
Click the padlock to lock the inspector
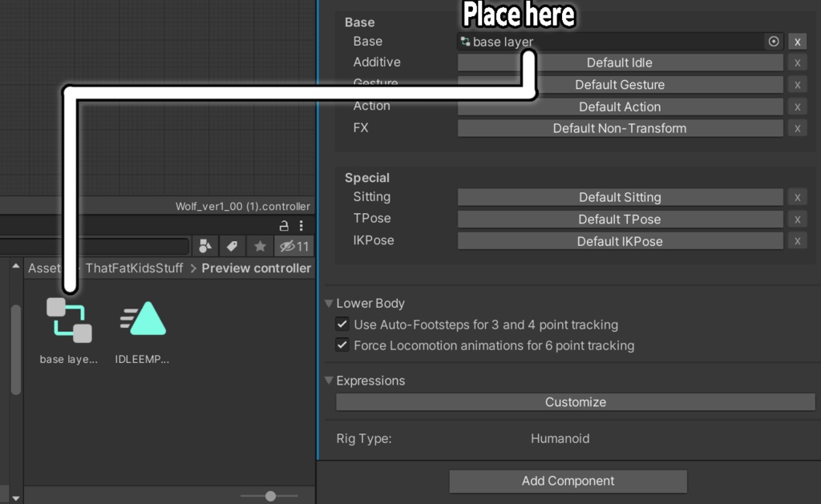[283, 226]
